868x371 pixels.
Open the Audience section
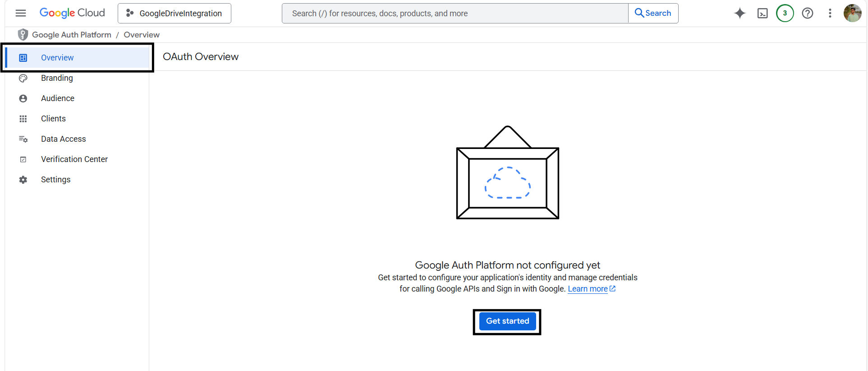[x=58, y=98]
